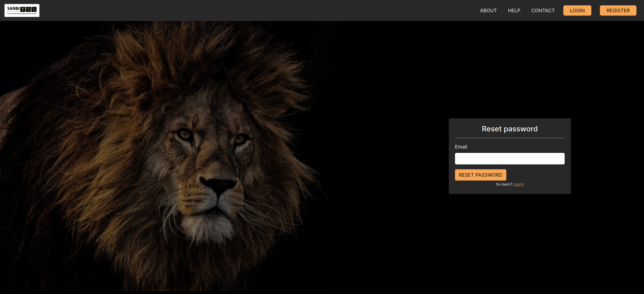The width and height of the screenshot is (644, 294).
Task: Select the Email label above the input
Action: (x=461, y=147)
